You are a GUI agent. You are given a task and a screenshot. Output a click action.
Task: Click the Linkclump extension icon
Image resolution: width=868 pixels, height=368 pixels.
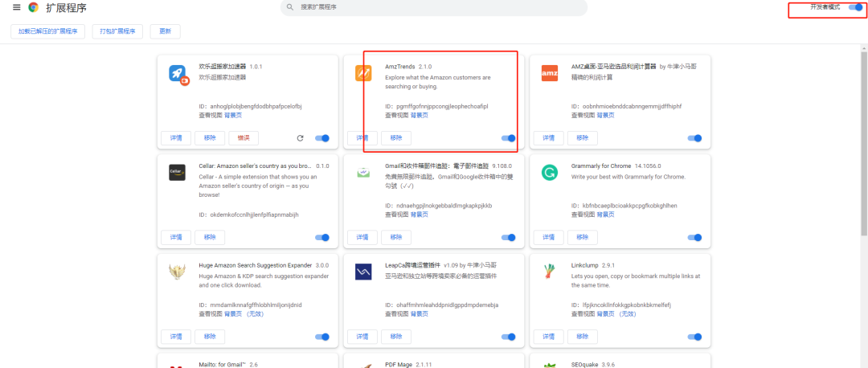[550, 271]
